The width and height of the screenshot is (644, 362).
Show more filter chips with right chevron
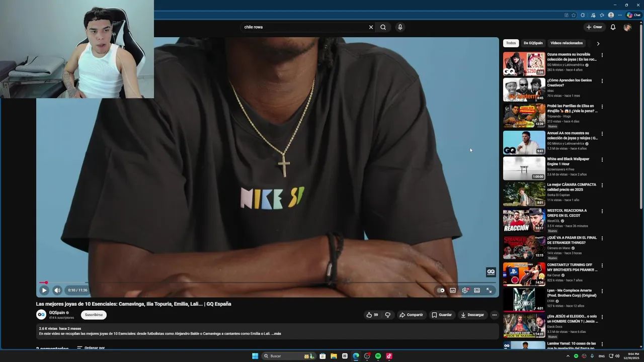tap(598, 43)
